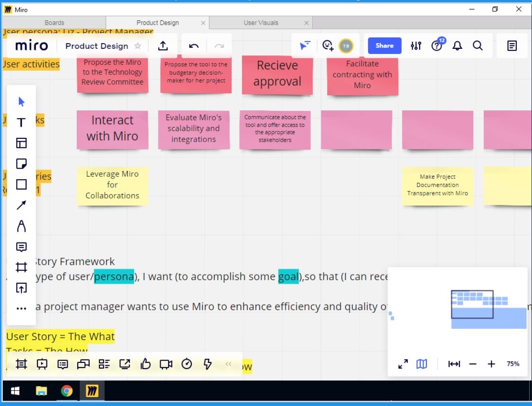Select the 'Interact with Miro' sticky note
Viewport: 532px width, 406px height.
112,129
